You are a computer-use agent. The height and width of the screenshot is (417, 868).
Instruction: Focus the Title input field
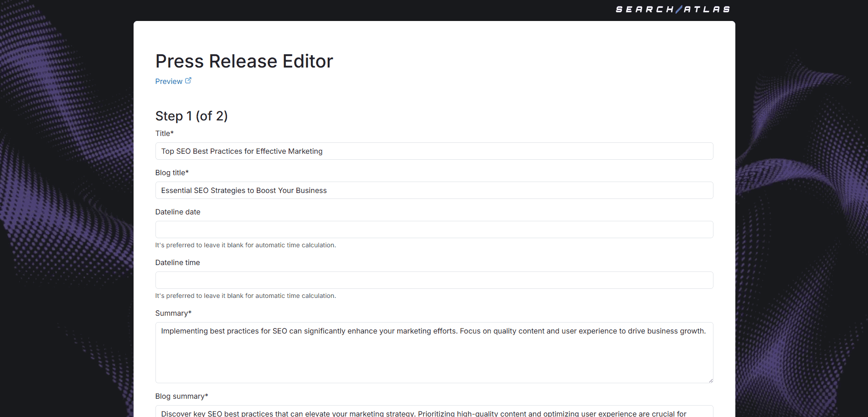point(434,151)
